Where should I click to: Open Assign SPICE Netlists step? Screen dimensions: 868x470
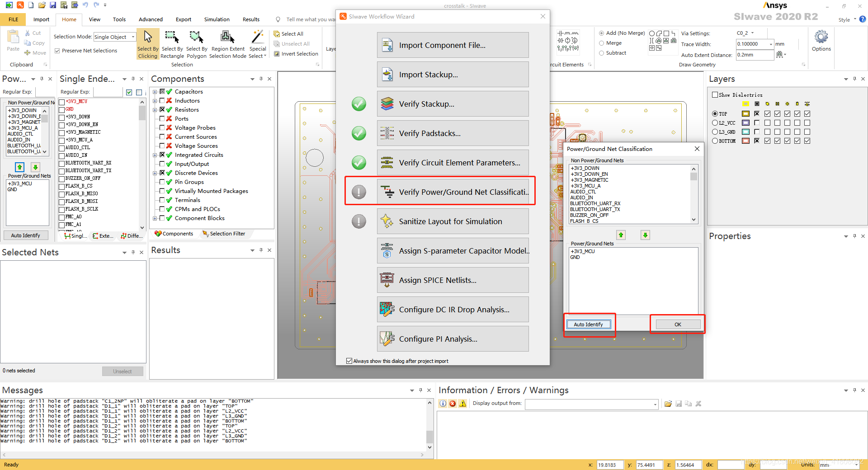click(453, 280)
